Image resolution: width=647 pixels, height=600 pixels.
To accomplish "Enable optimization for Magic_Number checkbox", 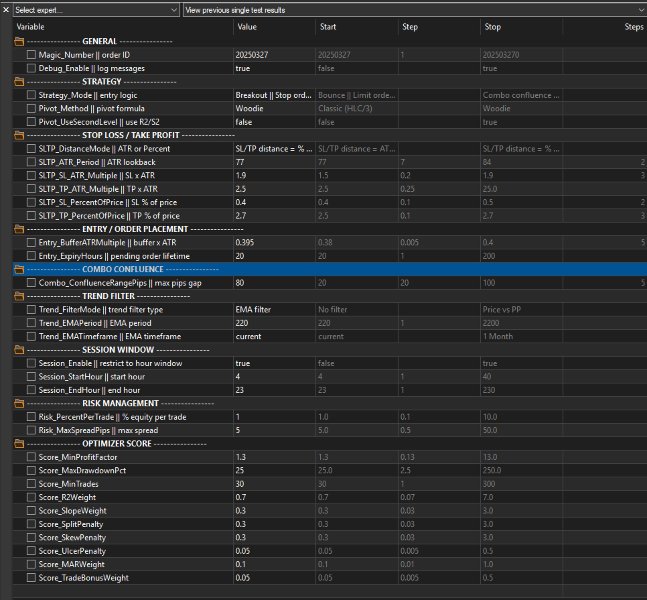I will (x=31, y=55).
